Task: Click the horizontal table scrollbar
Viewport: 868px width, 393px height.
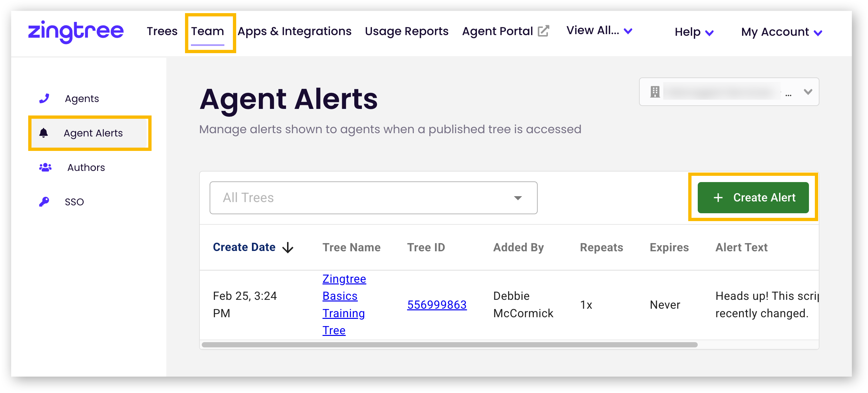Action: [449, 344]
